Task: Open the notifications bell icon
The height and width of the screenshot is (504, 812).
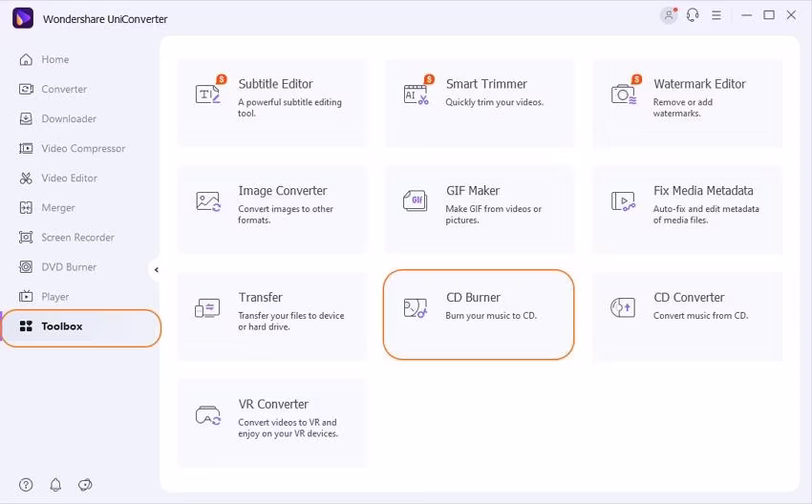Action: tap(55, 485)
